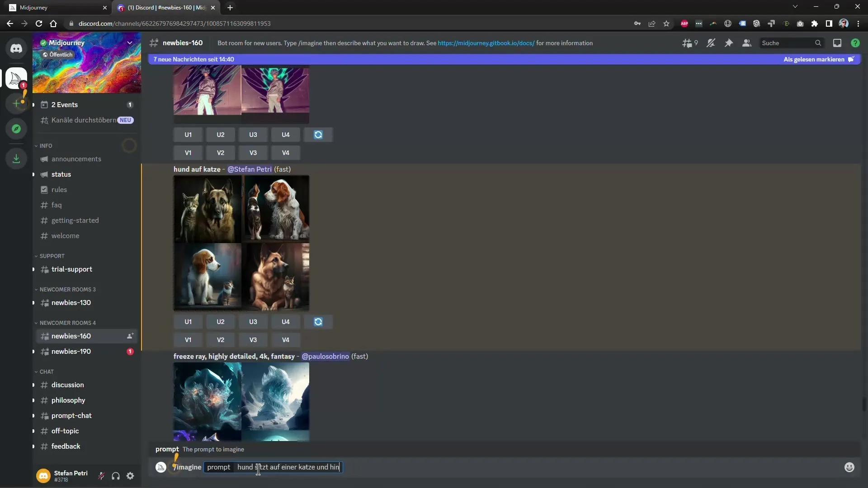Click the U1 upscale button for hund
The height and width of the screenshot is (488, 868).
tap(189, 322)
